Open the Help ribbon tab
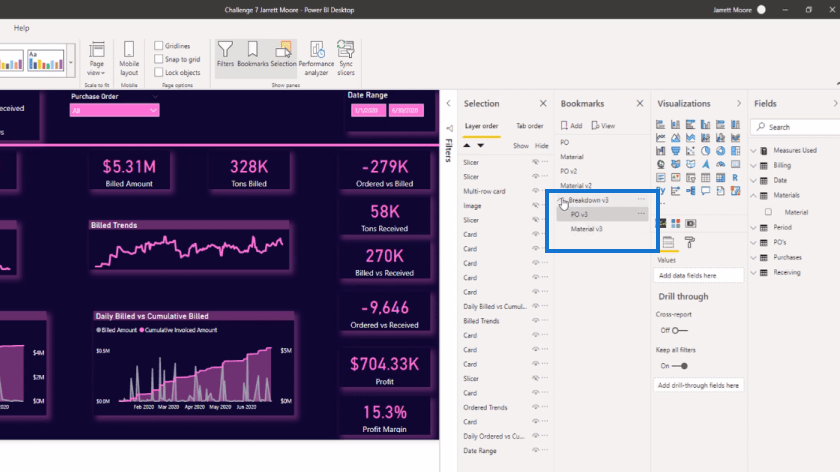 tap(21, 28)
